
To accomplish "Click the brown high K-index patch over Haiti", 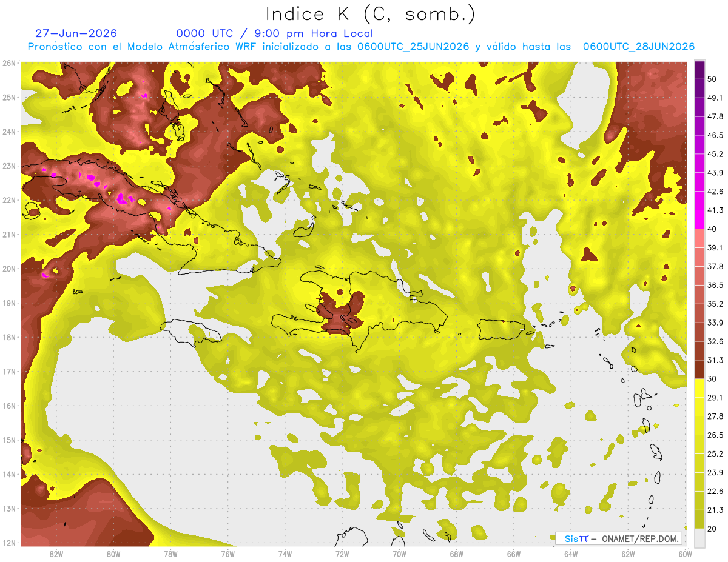I will pyautogui.click(x=341, y=313).
